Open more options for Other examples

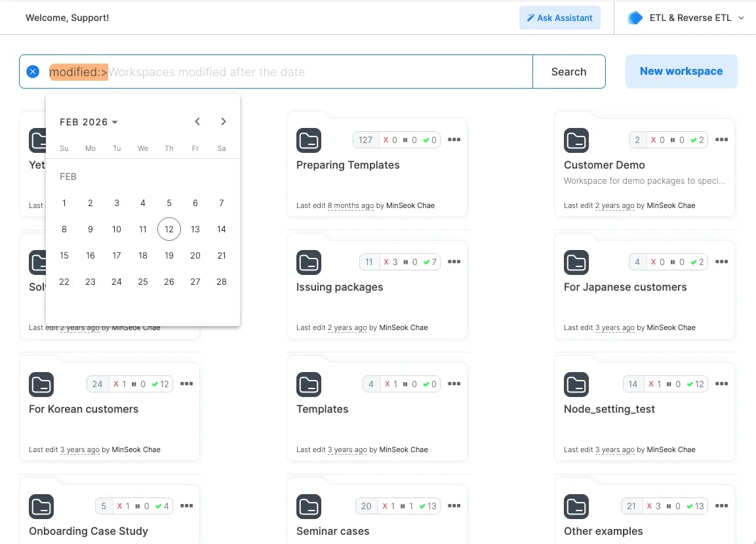(x=722, y=506)
